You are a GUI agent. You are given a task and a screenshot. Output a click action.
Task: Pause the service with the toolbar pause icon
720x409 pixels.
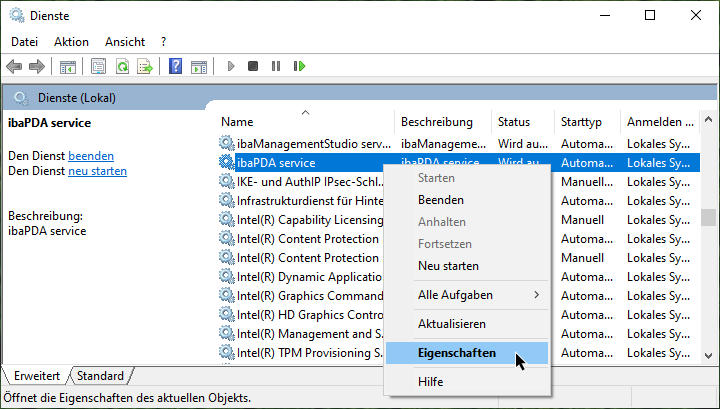pos(276,67)
